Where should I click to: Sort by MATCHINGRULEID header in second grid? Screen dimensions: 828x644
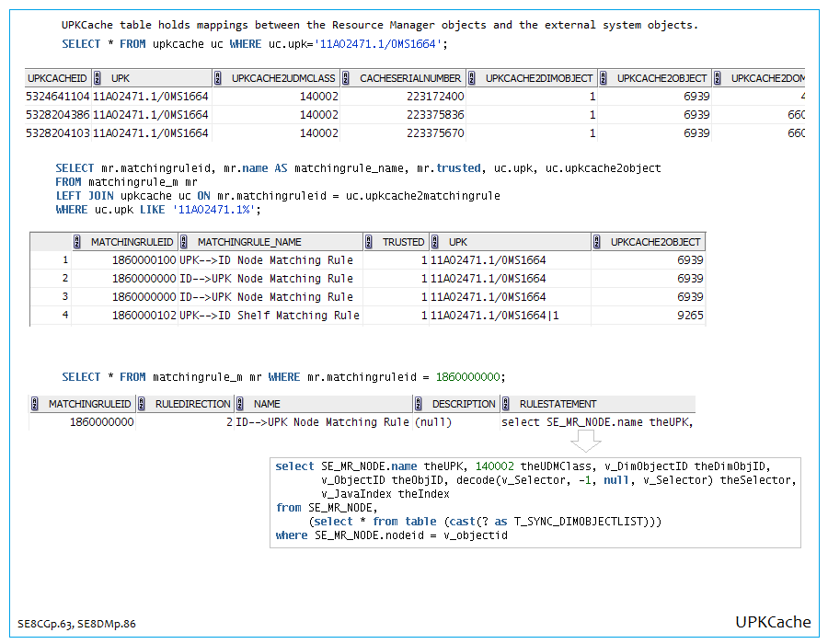[132, 242]
